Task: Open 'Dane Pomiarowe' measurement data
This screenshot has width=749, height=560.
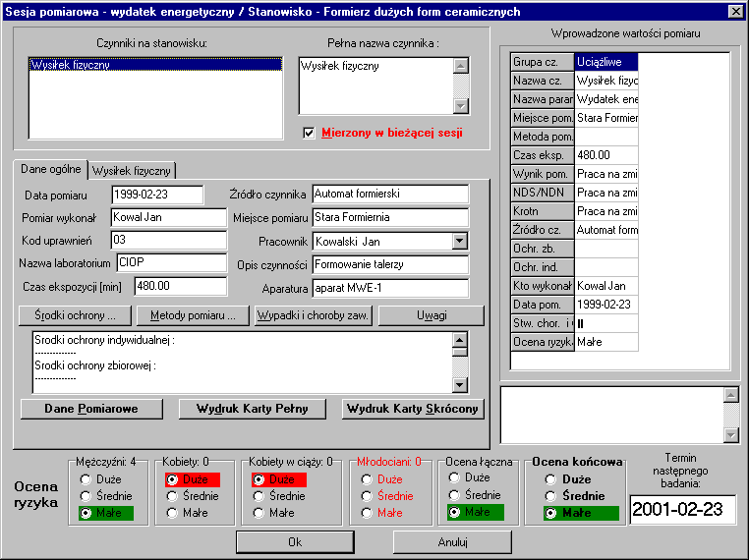Action: (x=90, y=409)
